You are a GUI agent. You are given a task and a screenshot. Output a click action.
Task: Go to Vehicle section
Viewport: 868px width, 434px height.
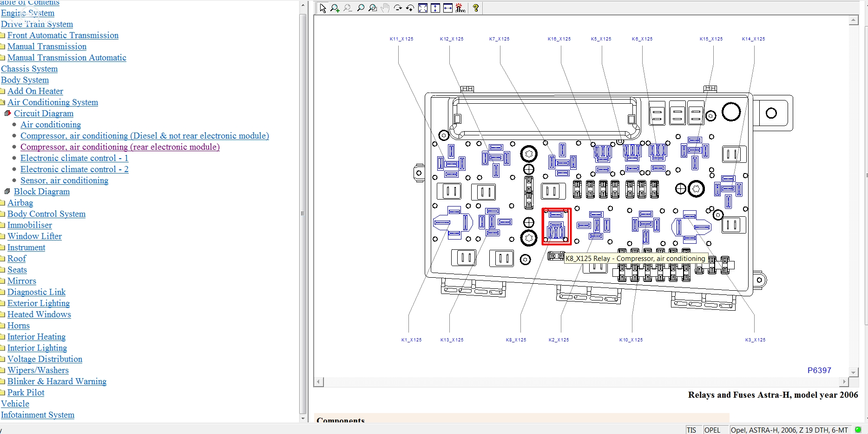pyautogui.click(x=15, y=404)
